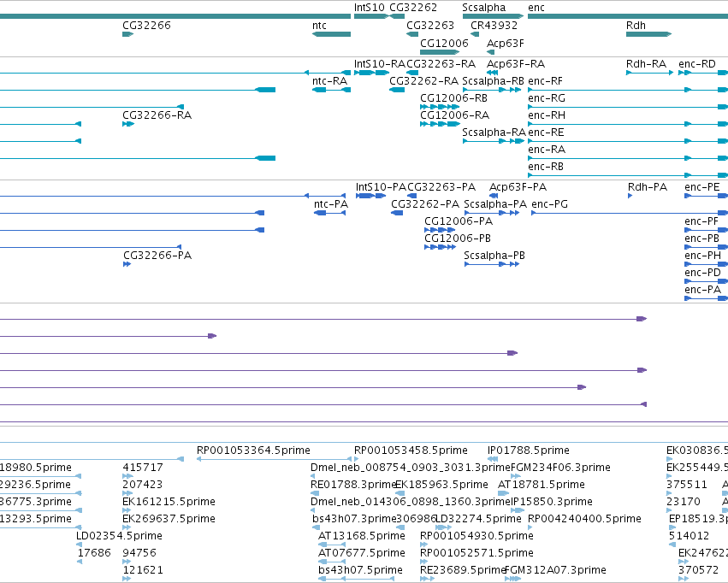
Task: Click the IntS10-RA transcript label
Action: [x=380, y=64]
